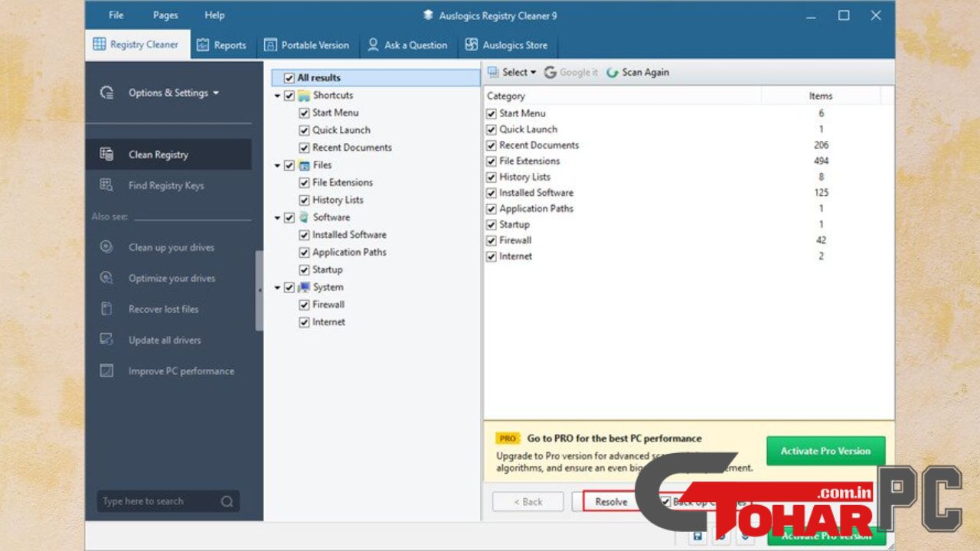Select the Application Paths result row
This screenshot has height=551, width=980.
tap(688, 208)
